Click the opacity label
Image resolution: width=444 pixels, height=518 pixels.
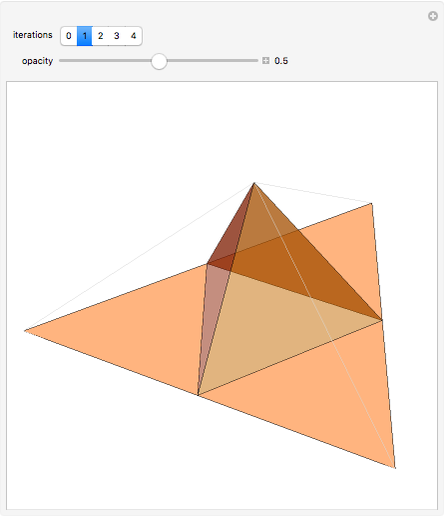click(37, 61)
